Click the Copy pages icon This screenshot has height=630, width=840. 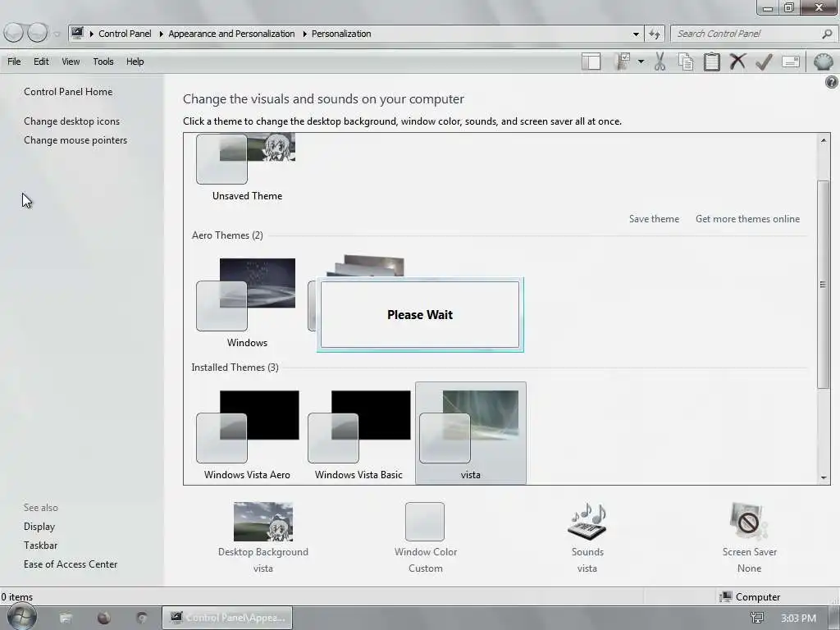point(686,62)
